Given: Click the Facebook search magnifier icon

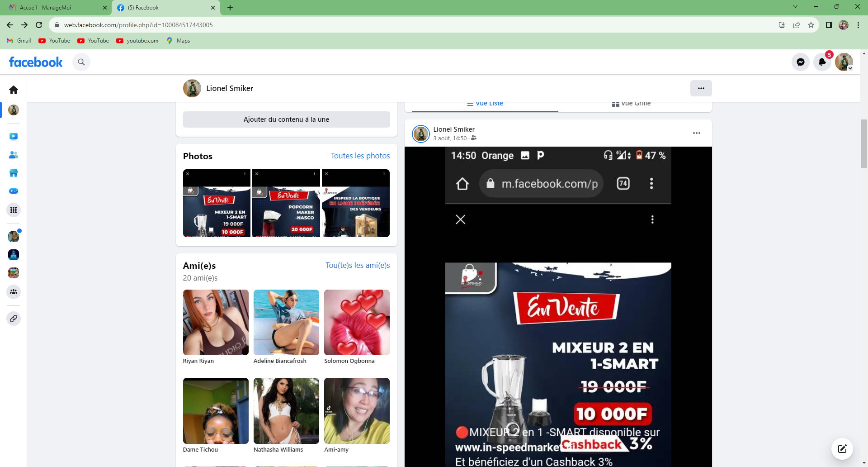Looking at the screenshot, I should (81, 62).
